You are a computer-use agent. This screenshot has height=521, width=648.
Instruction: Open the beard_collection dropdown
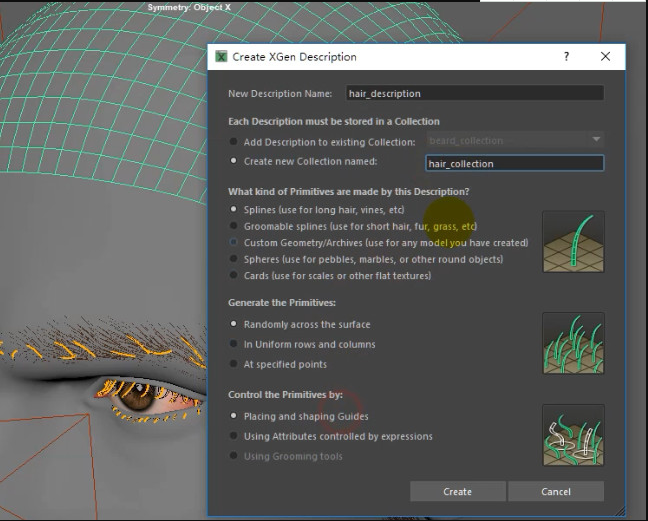pos(515,140)
